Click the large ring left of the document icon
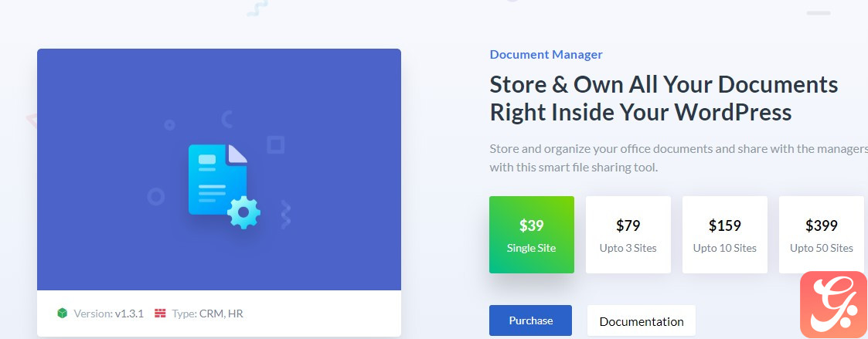Viewport: 868px width, 339px height. point(156,196)
